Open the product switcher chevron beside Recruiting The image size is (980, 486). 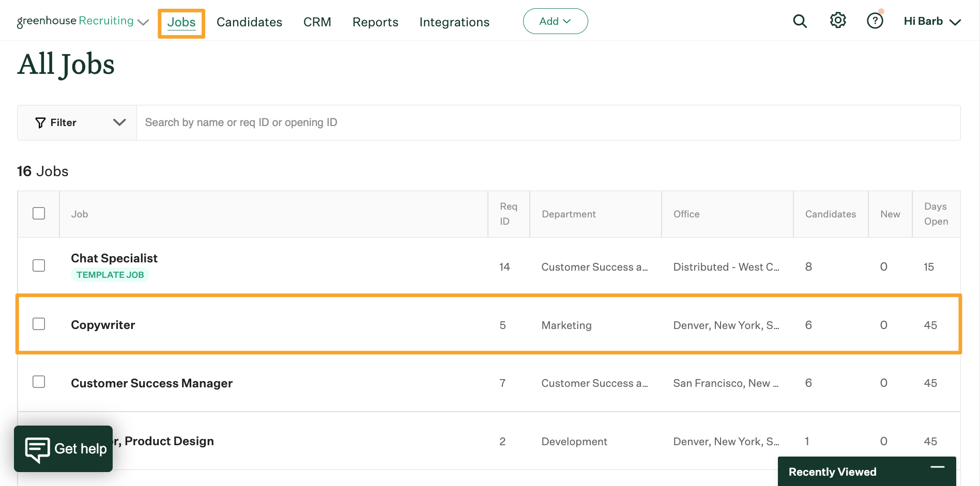click(x=143, y=22)
